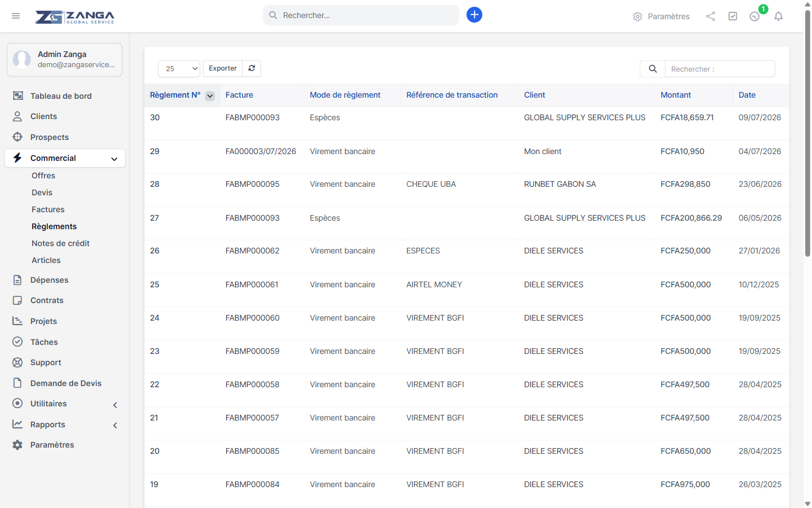Open the Factures submenu item

(x=48, y=209)
